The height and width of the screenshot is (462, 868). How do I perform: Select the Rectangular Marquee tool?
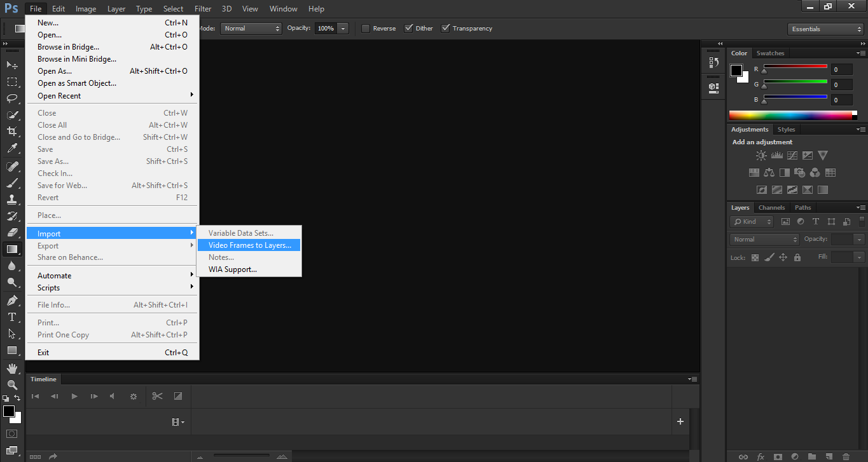[12, 81]
